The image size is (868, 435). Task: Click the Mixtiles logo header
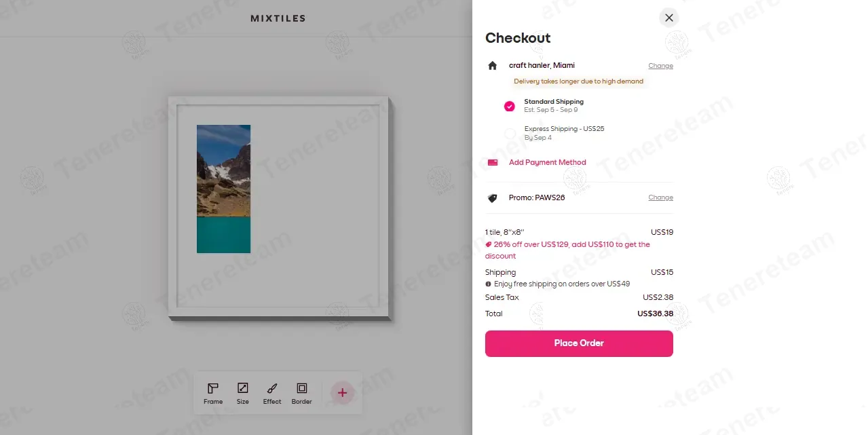coord(278,18)
